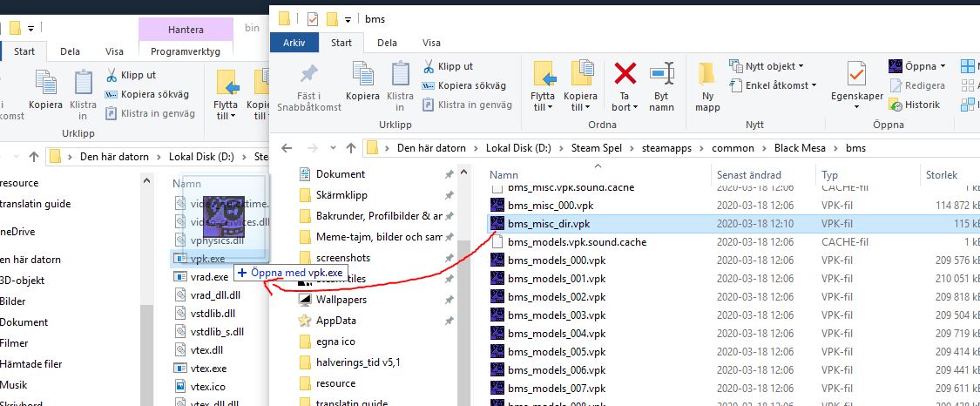Switch to Start tab in bms window
The width and height of the screenshot is (980, 406).
point(341,43)
